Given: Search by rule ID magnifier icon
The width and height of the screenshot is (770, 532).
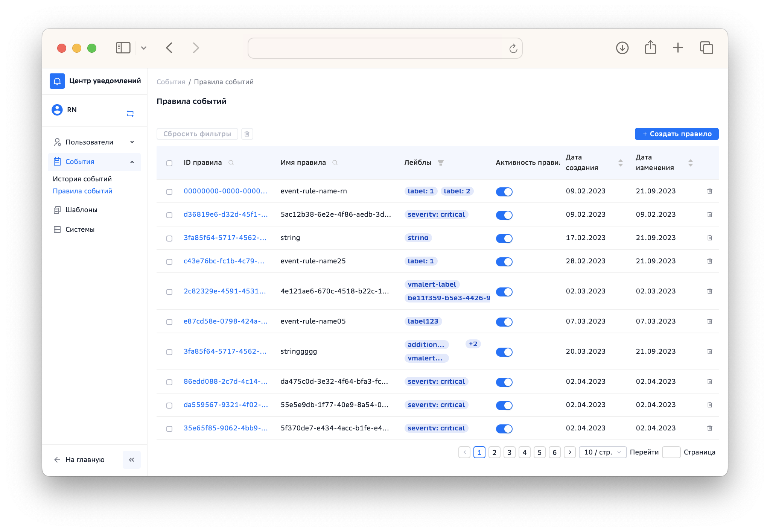Looking at the screenshot, I should coord(231,163).
